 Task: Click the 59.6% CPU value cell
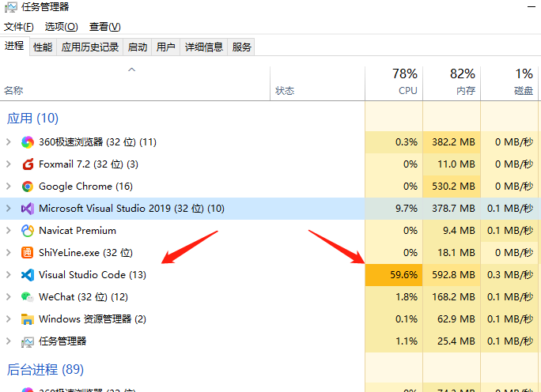point(394,275)
